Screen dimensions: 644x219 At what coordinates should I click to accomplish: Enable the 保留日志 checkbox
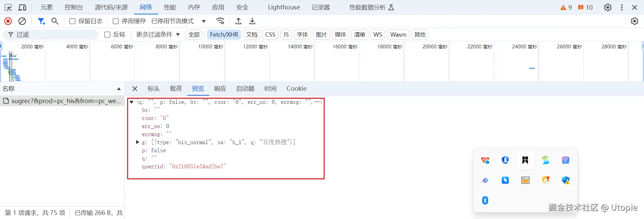point(72,21)
